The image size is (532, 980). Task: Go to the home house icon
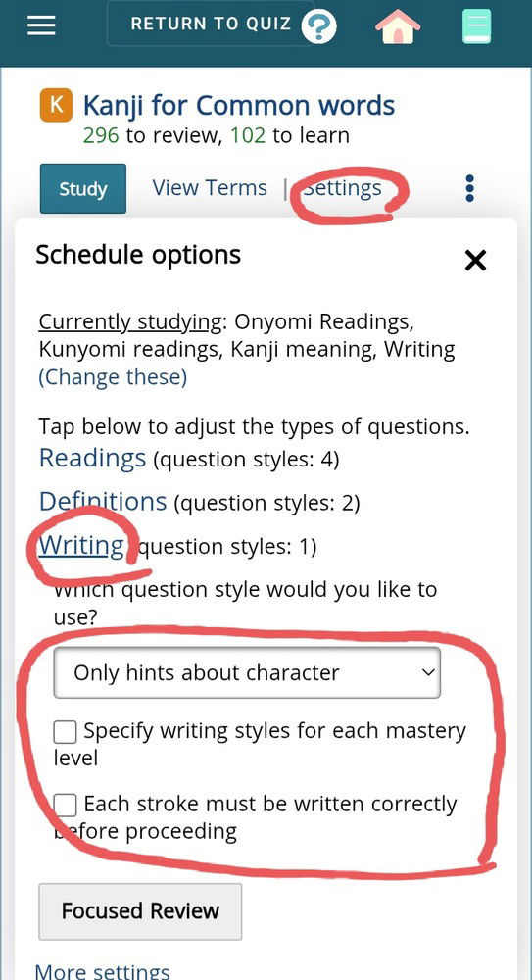pos(398,26)
